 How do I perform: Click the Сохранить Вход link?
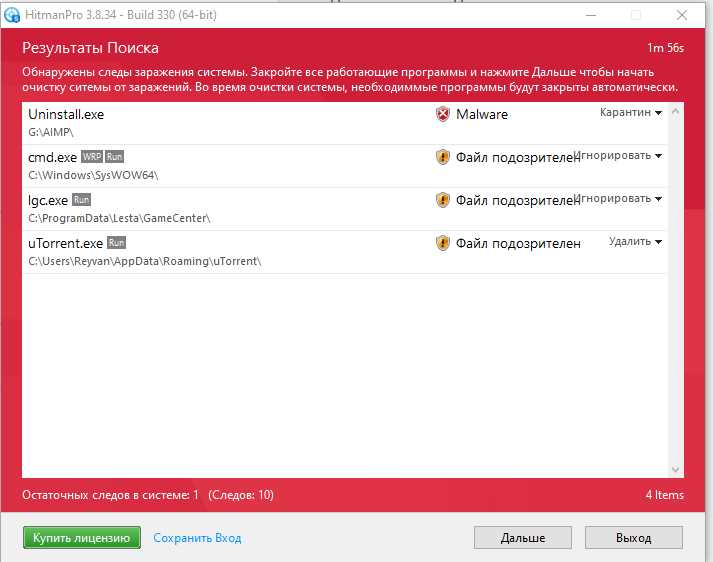[x=197, y=538]
